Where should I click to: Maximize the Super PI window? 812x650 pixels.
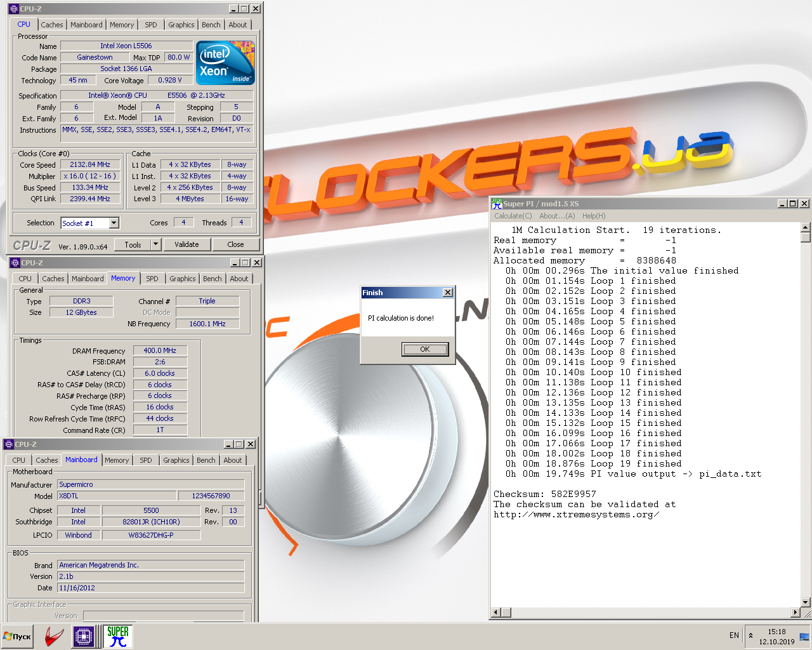(x=793, y=204)
